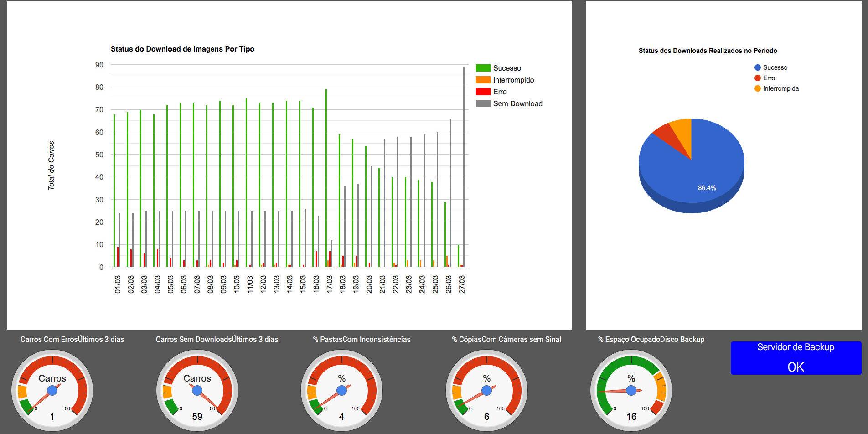Image resolution: width=868 pixels, height=434 pixels.
Task: Click the 'Sem Download' legend text
Action: pyautogui.click(x=517, y=103)
